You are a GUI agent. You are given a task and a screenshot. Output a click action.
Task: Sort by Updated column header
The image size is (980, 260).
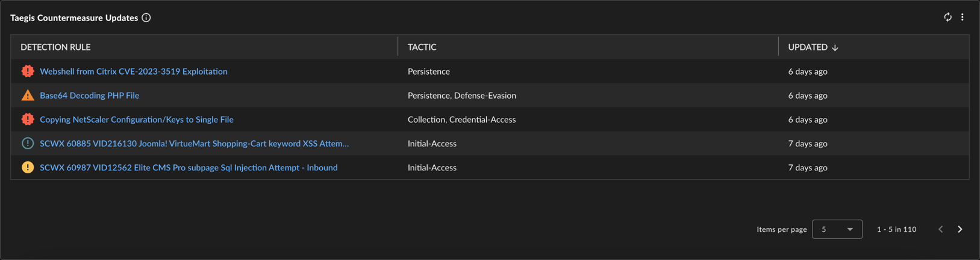(808, 47)
